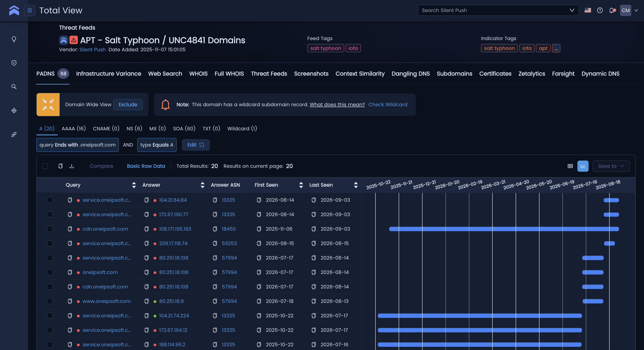Toggle the sidebar menu button

pyautogui.click(x=30, y=10)
